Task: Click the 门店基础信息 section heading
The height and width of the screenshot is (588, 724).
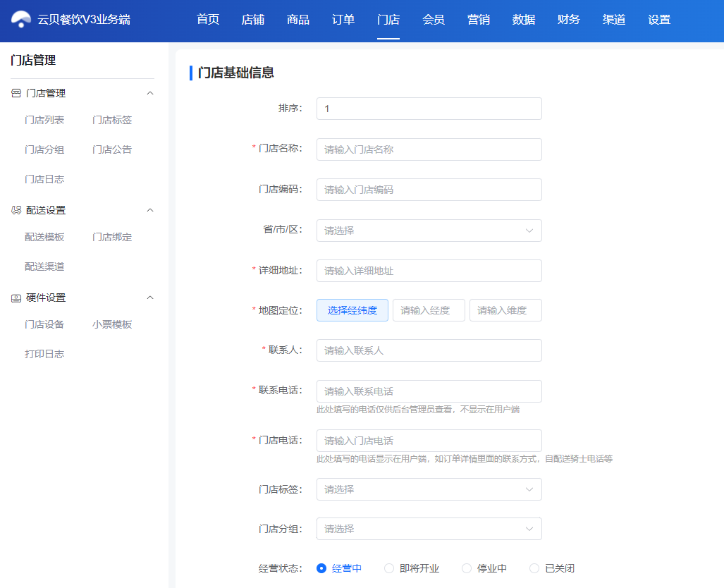Action: tap(236, 73)
